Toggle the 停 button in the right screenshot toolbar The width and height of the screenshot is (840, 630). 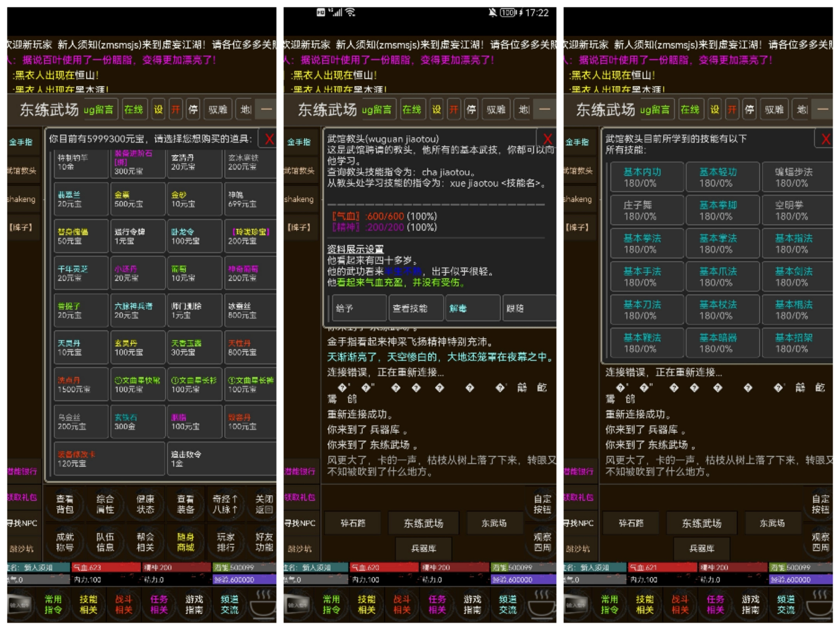click(749, 110)
